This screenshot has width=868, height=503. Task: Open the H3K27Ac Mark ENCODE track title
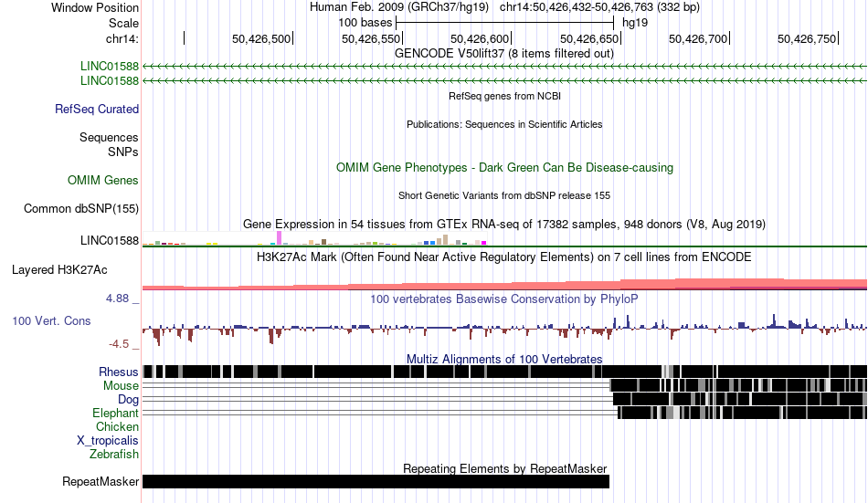click(x=504, y=257)
